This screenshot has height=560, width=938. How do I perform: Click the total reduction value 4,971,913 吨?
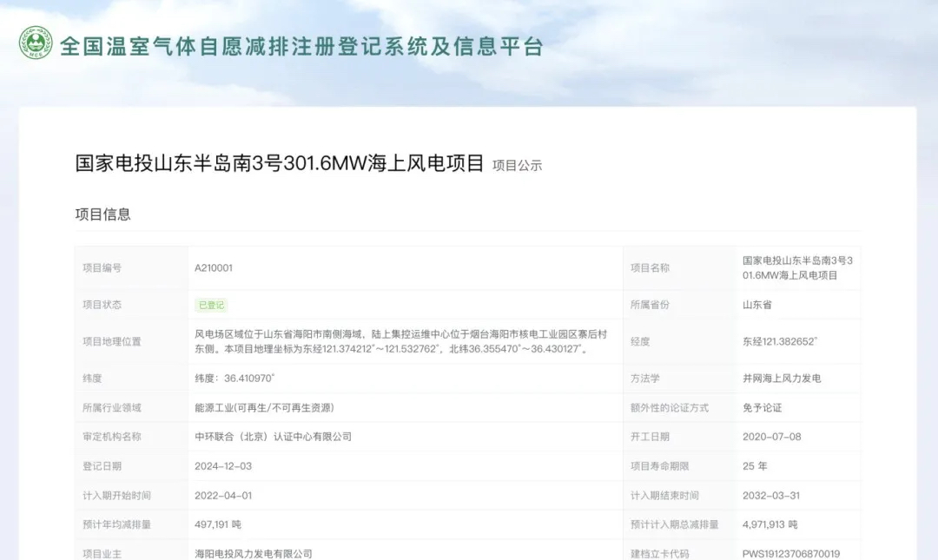[770, 524]
